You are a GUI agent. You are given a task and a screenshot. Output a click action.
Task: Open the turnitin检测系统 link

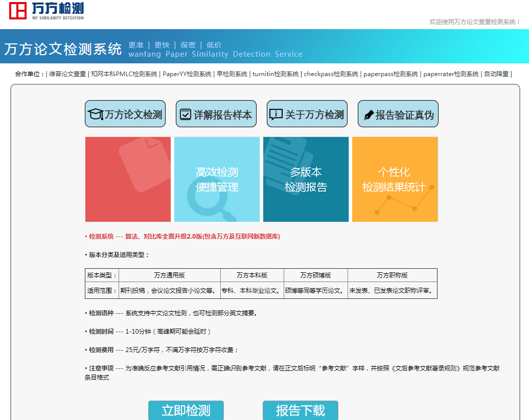coord(275,74)
